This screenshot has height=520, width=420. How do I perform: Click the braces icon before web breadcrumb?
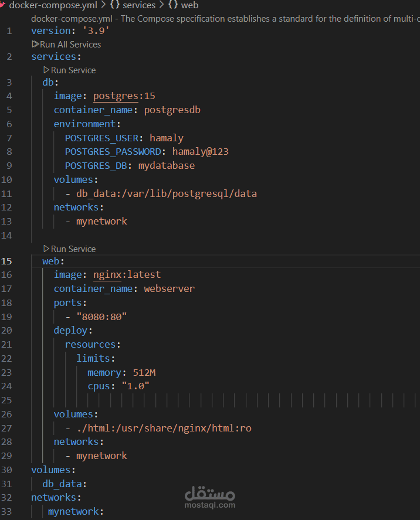tap(173, 5)
